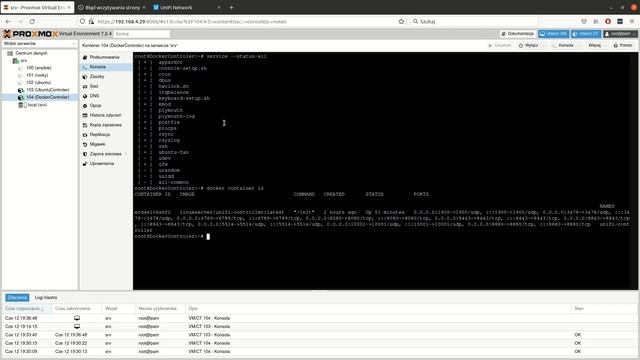Open the Firefox hamburger menu
Viewport: 640px width, 360px height.
pyautogui.click(x=632, y=21)
